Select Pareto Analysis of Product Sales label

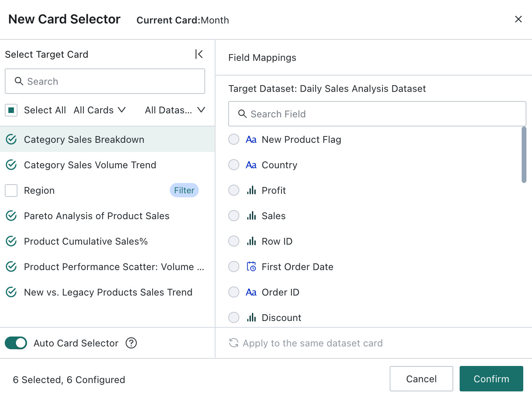(97, 216)
